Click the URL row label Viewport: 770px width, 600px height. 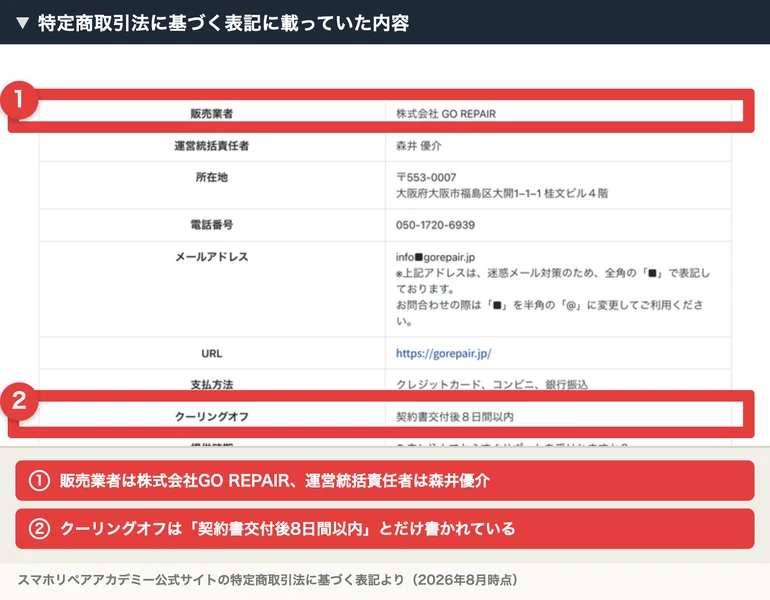[212, 354]
